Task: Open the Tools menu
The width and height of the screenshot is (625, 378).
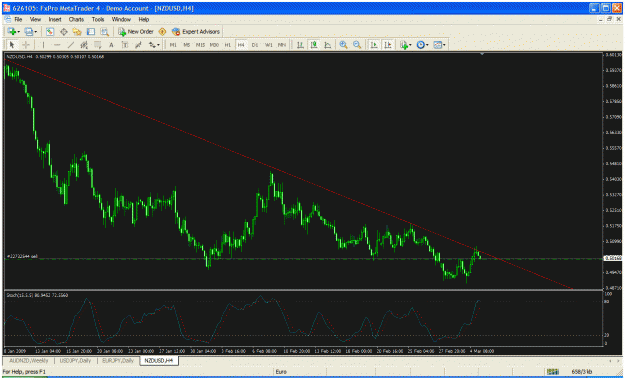Action: (98, 19)
